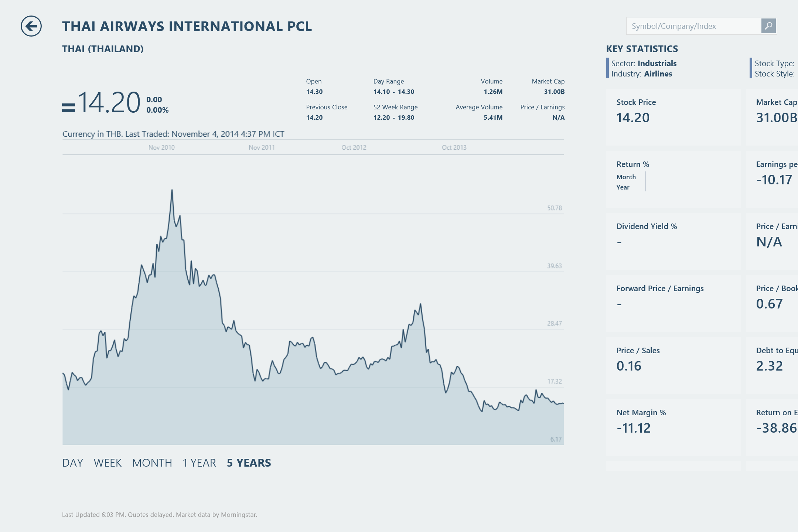Viewport: 798px width, 532px height.
Task: Click the header Price / Earnings N/A value
Action: (559, 117)
